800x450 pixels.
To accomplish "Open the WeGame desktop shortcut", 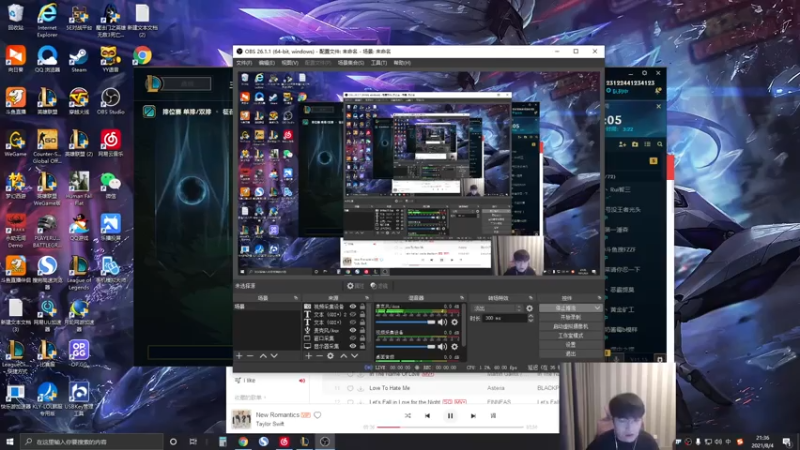I will click(15, 143).
